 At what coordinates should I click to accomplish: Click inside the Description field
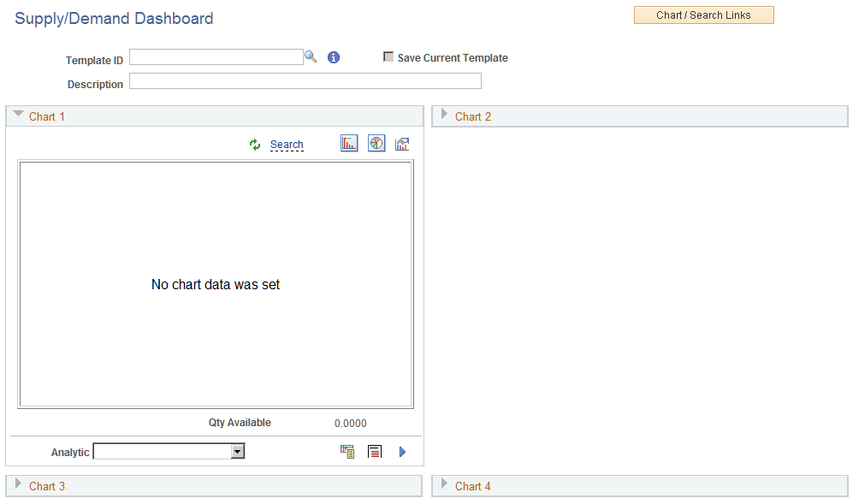tap(305, 80)
